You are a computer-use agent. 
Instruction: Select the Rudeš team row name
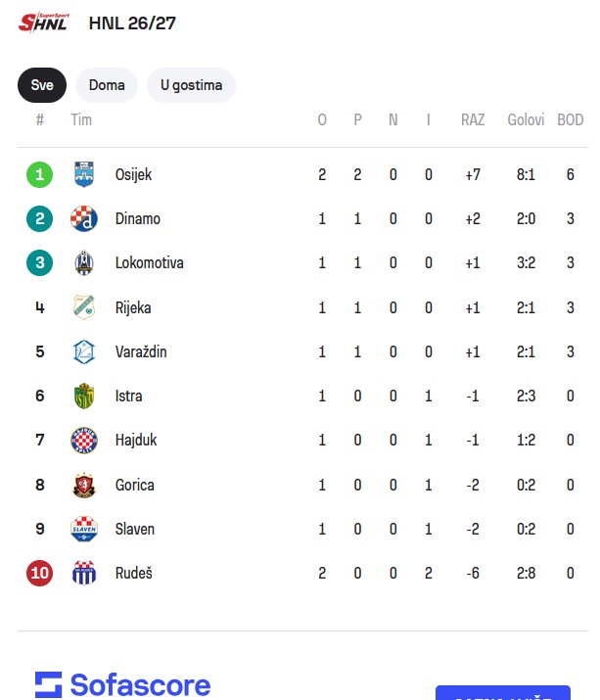133,573
